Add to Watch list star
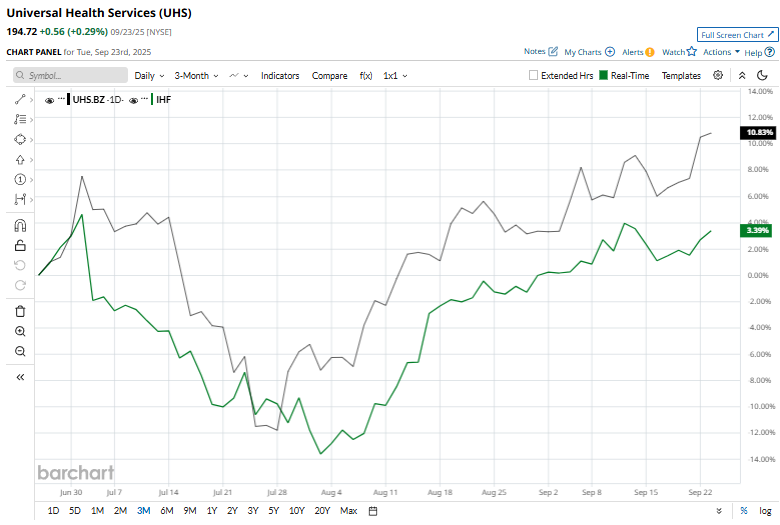Screen dimensions: 780x525 pos(679,51)
